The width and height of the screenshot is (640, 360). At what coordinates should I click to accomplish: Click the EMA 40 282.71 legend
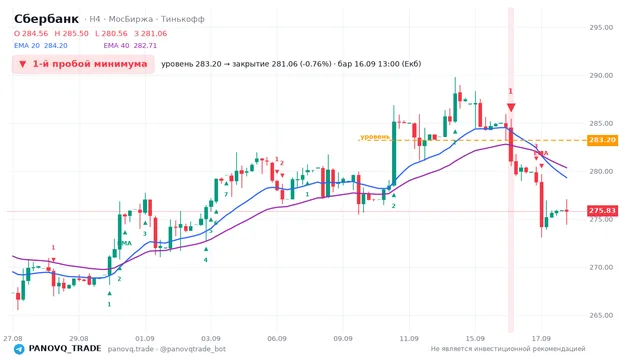pyautogui.click(x=130, y=46)
